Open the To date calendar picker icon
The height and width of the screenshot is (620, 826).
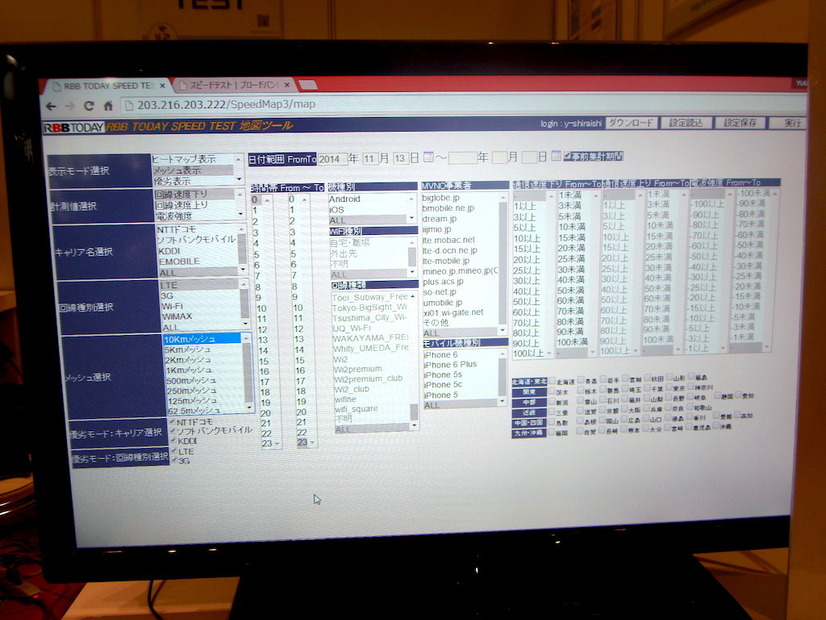click(556, 156)
